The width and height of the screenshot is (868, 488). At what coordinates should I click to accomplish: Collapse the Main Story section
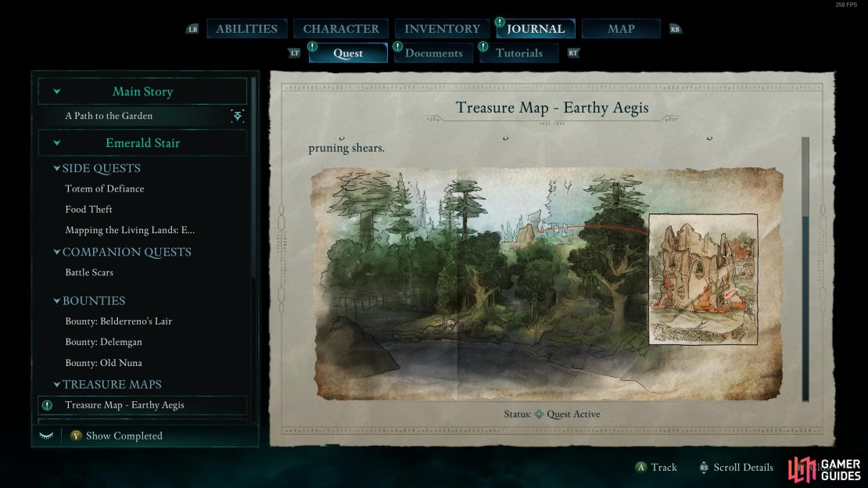(x=56, y=91)
